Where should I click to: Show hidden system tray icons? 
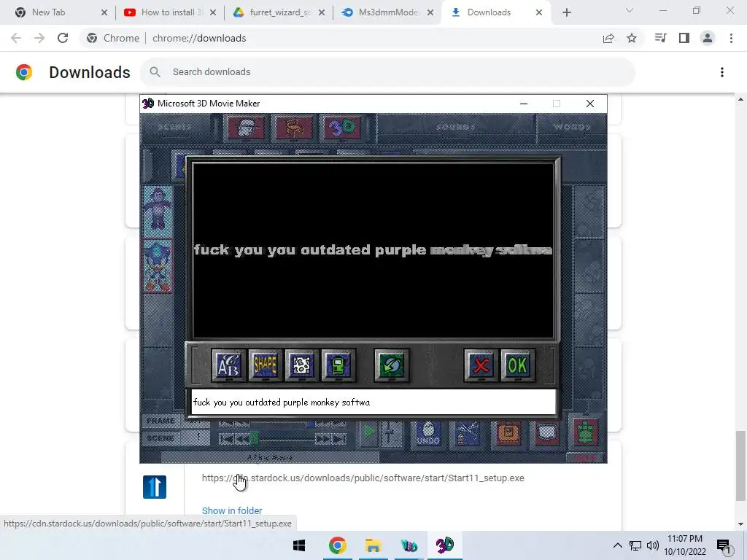click(x=617, y=545)
